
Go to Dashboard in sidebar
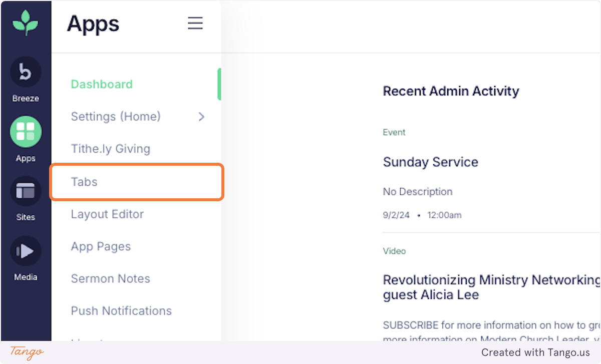102,84
